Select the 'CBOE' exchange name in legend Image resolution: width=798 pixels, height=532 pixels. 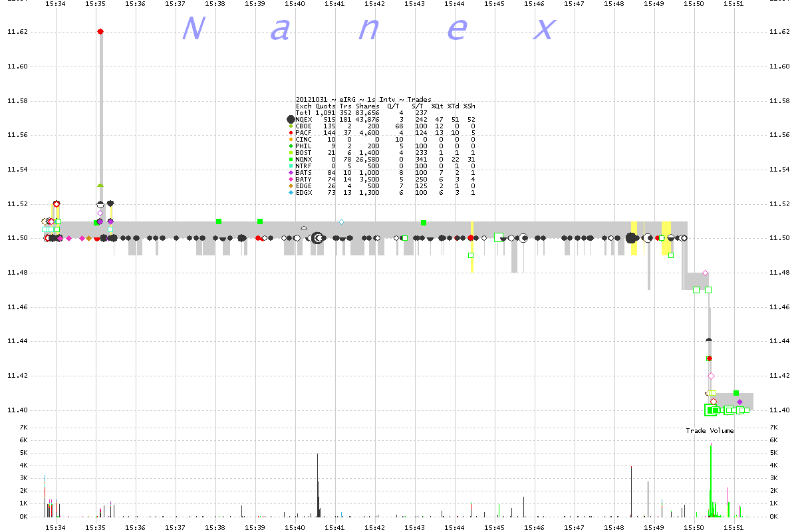point(303,126)
